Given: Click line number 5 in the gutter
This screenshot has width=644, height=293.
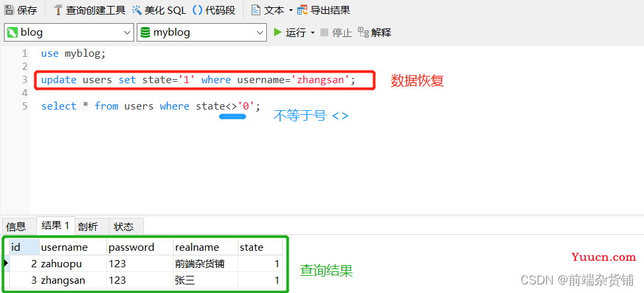Looking at the screenshot, I should click(x=24, y=106).
